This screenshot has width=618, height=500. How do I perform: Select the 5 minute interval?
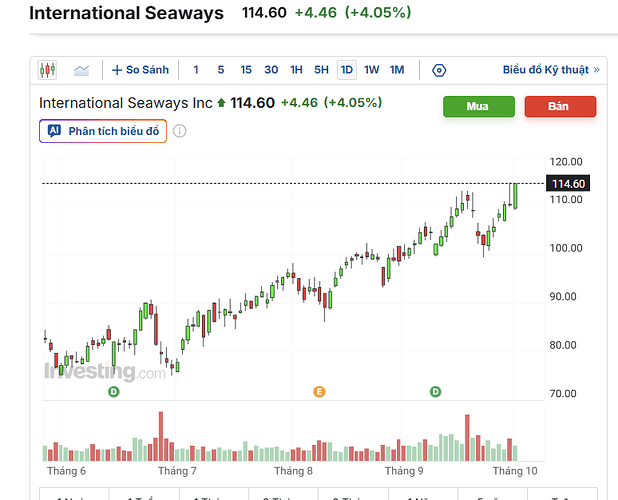(221, 70)
